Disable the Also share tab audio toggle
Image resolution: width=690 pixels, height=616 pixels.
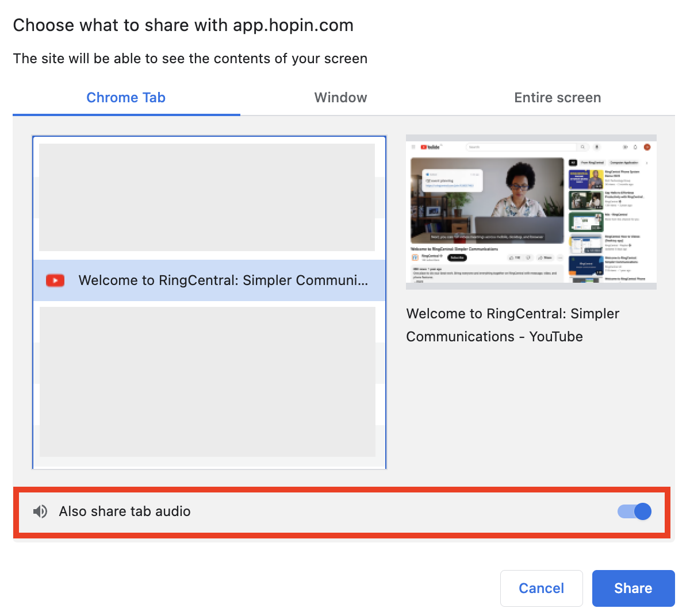click(x=634, y=511)
